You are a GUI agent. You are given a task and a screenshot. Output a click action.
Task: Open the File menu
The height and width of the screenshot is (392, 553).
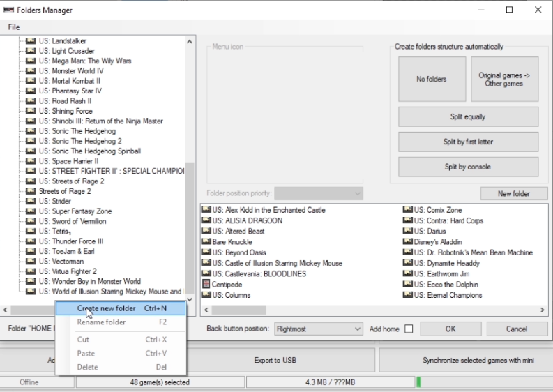pyautogui.click(x=14, y=27)
